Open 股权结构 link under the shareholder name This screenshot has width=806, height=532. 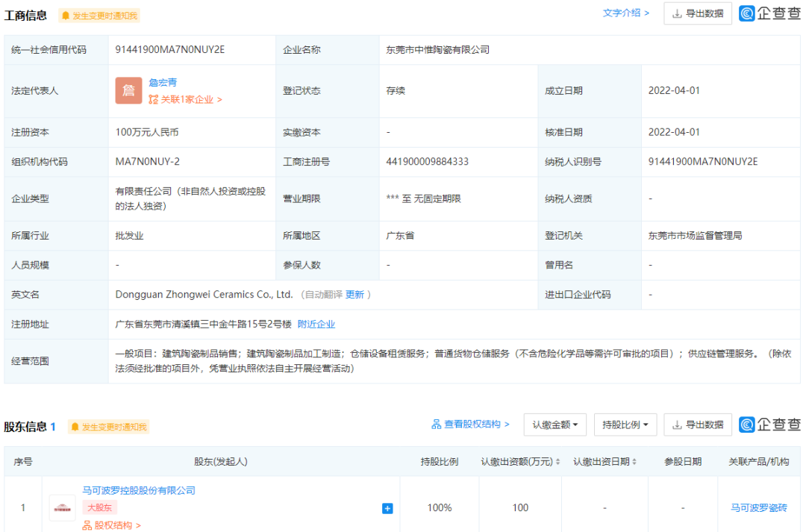(111, 525)
